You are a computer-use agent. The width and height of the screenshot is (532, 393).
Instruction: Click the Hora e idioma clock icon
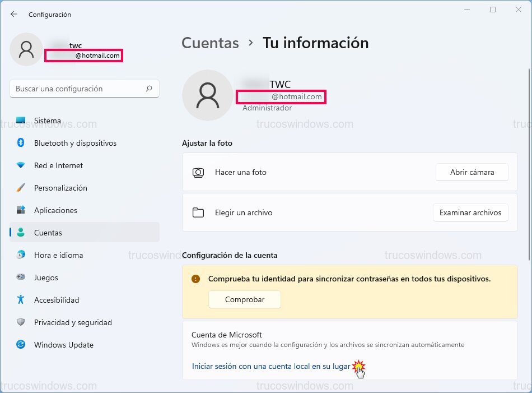tap(21, 255)
